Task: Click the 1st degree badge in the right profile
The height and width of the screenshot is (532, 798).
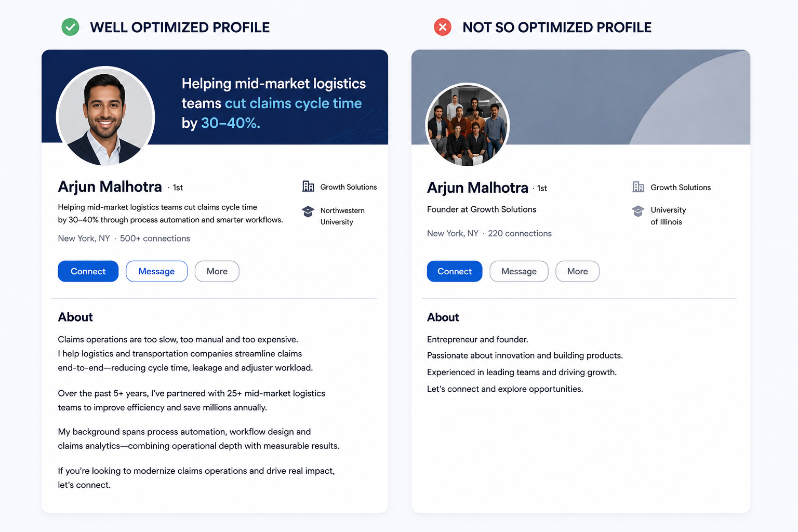Action: click(x=542, y=188)
